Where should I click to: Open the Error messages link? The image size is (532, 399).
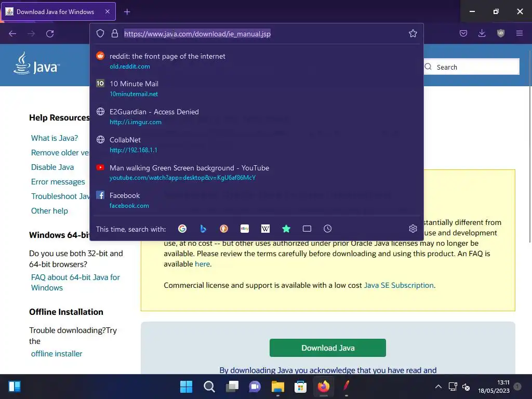(58, 182)
